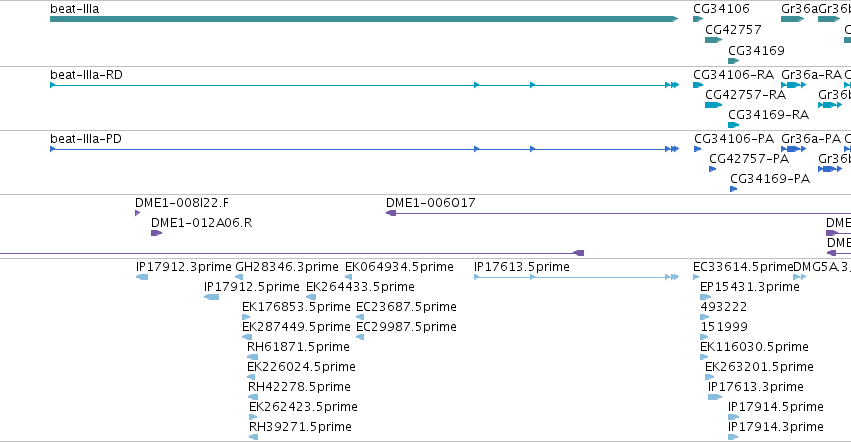Click the IP17613.5prime EST label
The height and width of the screenshot is (442, 851).
pyautogui.click(x=522, y=267)
